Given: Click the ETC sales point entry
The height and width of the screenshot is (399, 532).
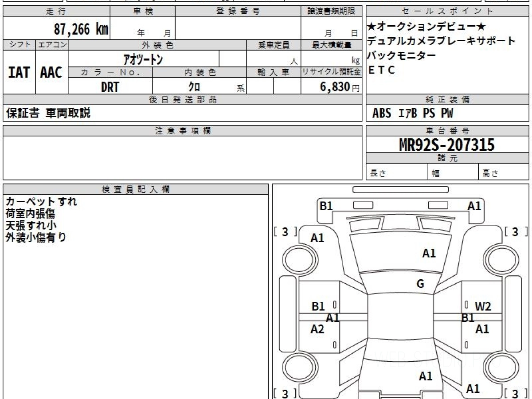Looking at the screenshot, I should (x=382, y=70).
